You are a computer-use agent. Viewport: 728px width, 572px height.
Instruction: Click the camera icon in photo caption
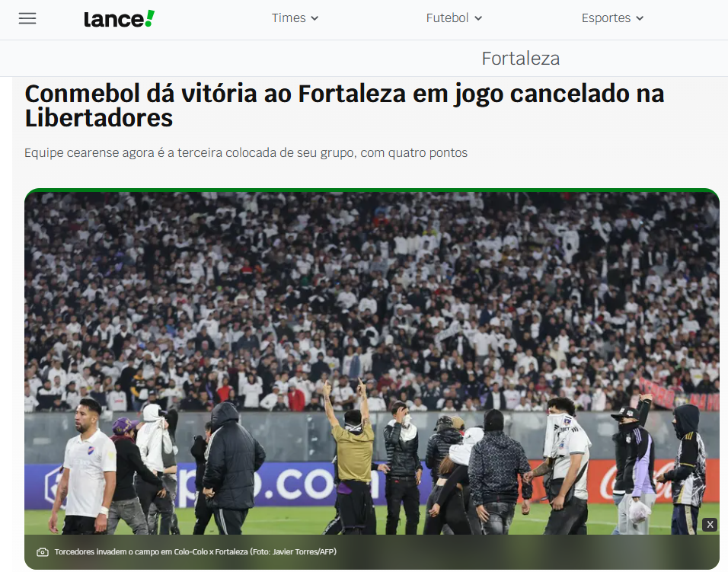(x=43, y=552)
